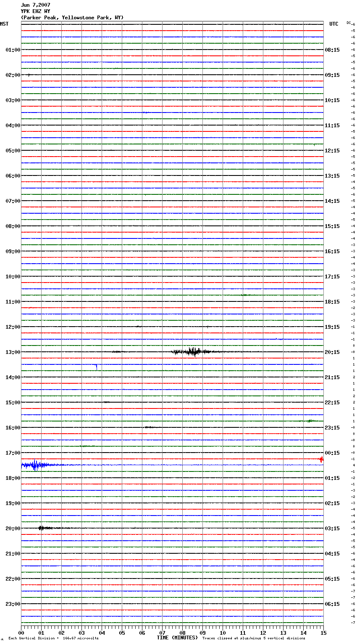
Task: Click the date text 'Jun 7,2007'
Action: pyautogui.click(x=35, y=5)
